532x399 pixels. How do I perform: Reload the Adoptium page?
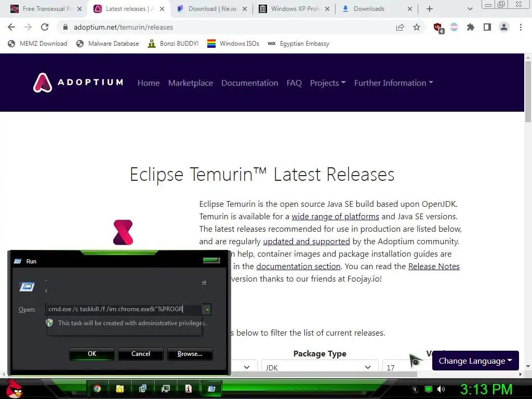tap(45, 27)
